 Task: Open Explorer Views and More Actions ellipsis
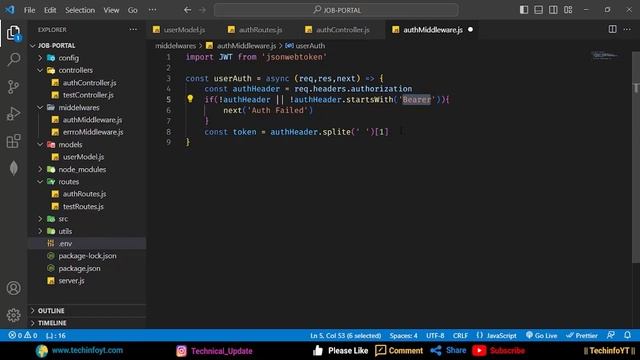(133, 29)
